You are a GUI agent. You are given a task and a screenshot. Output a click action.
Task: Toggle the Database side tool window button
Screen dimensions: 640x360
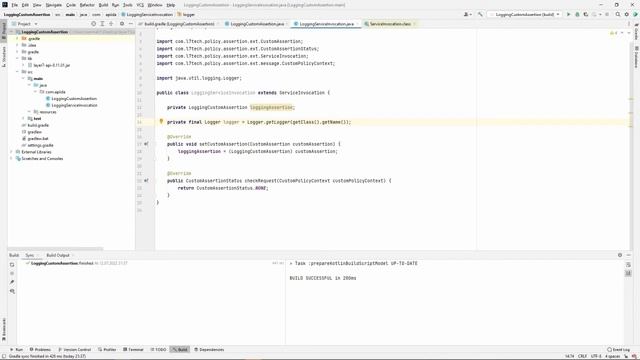coord(636,57)
